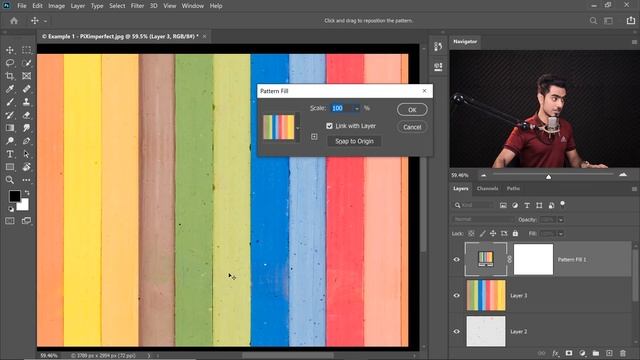The image size is (640, 360).
Task: Select the Smudge tool
Action: (x=27, y=128)
